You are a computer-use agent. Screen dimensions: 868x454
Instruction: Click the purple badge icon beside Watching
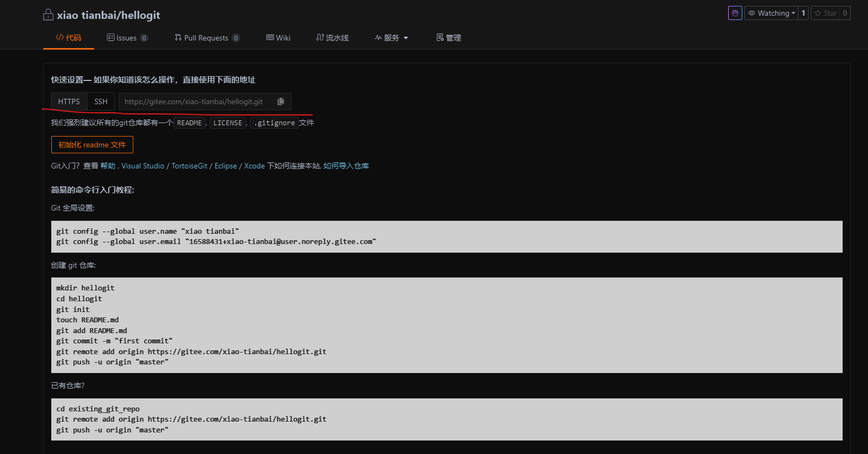coord(735,13)
